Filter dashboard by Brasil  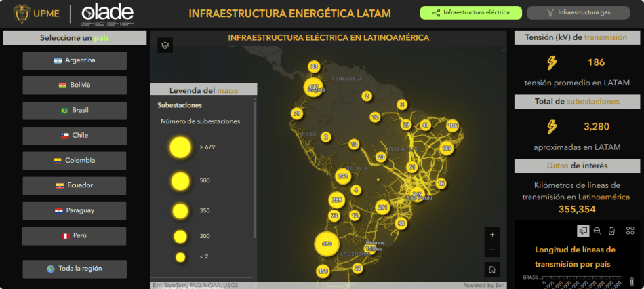coord(75,110)
